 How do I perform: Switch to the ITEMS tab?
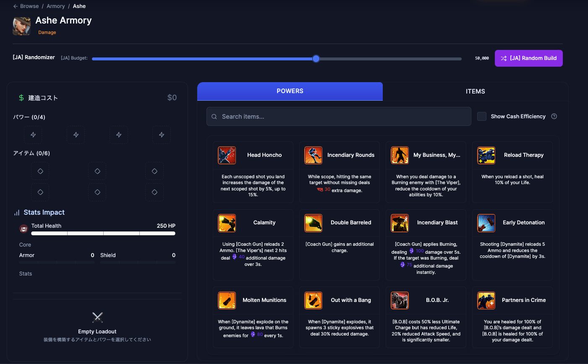pos(475,91)
